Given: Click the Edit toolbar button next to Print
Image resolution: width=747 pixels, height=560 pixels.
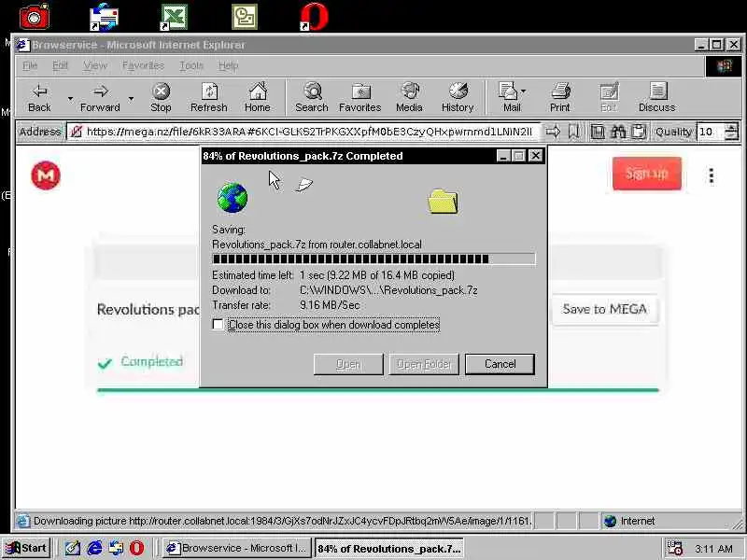Looking at the screenshot, I should 609,98.
